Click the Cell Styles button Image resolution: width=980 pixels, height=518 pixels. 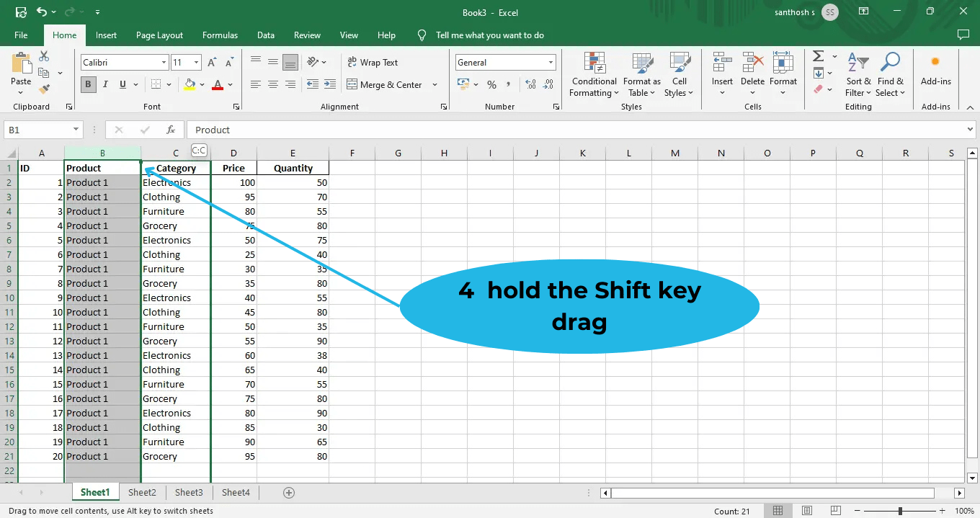tap(679, 75)
